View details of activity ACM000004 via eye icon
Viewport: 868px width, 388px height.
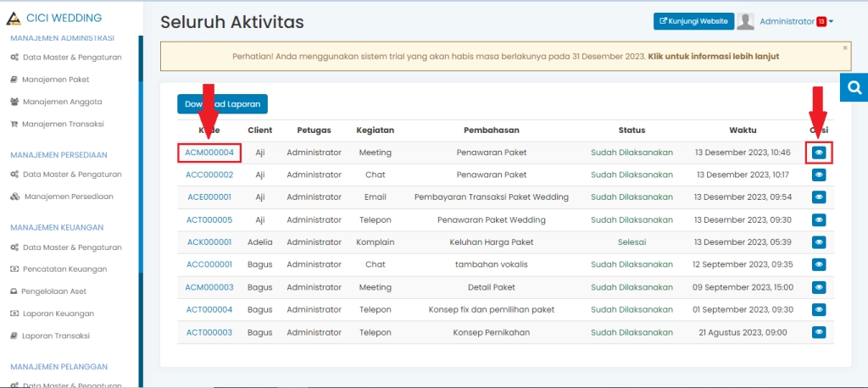coord(819,152)
